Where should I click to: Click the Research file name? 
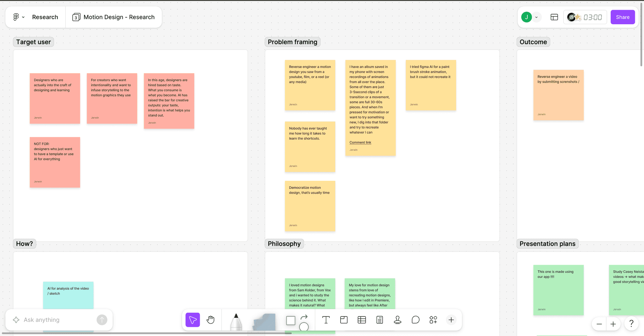45,17
